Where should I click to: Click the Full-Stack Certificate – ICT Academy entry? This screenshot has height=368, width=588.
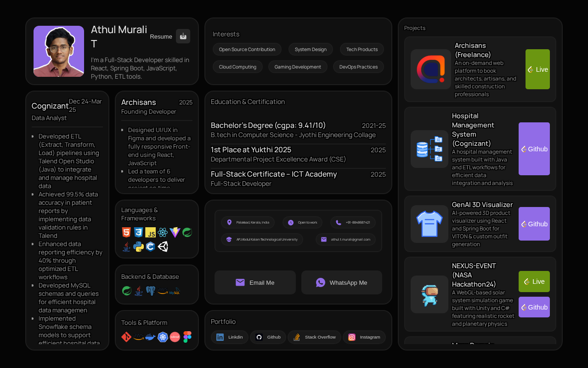pyautogui.click(x=298, y=178)
